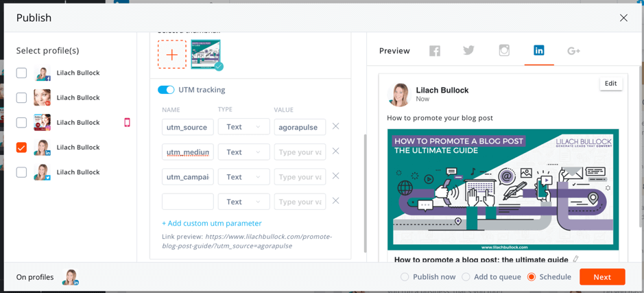The height and width of the screenshot is (293, 644).
Task: Click the add thumbnail plus icon
Action: [172, 55]
